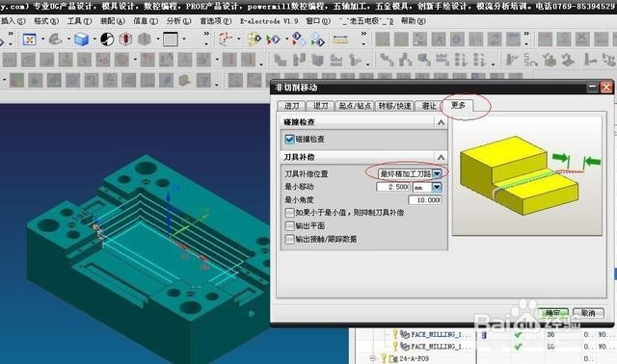617x364 pixels.
Task: Click the Fit view icon in toolbar
Action: [x=30, y=39]
